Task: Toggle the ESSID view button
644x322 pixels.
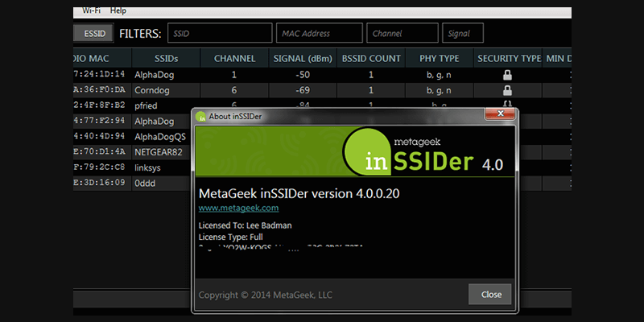Action: [x=93, y=33]
